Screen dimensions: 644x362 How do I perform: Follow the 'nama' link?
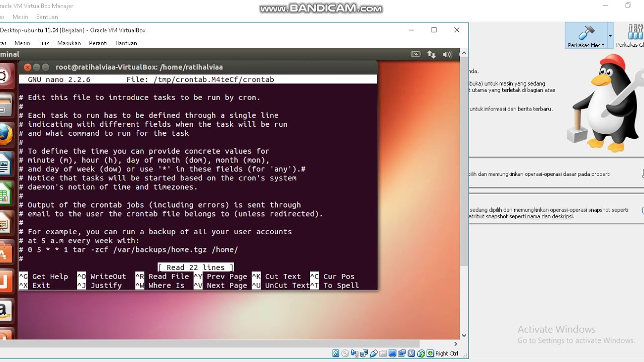[x=534, y=217]
